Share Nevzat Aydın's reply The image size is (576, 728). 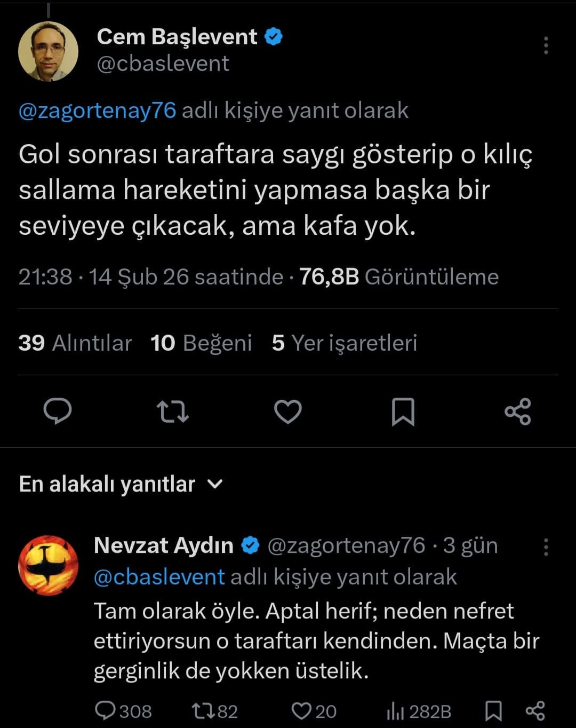pos(535,711)
